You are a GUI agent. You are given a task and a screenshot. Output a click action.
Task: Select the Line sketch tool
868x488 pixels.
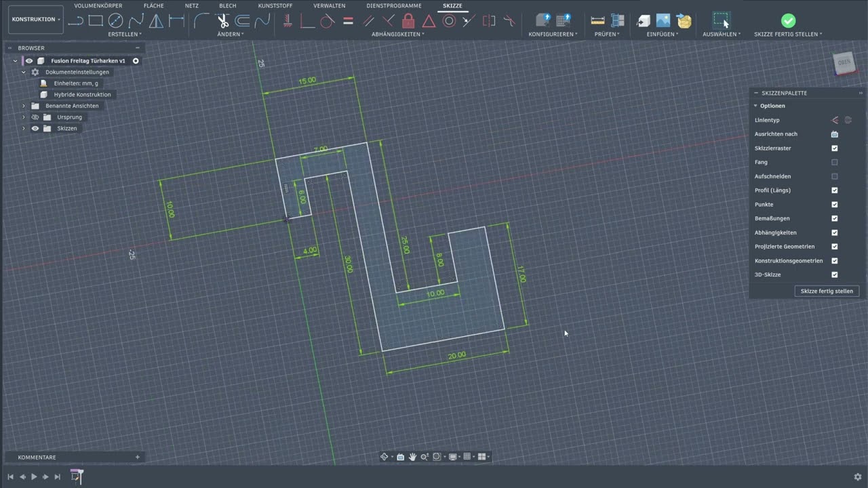point(75,21)
